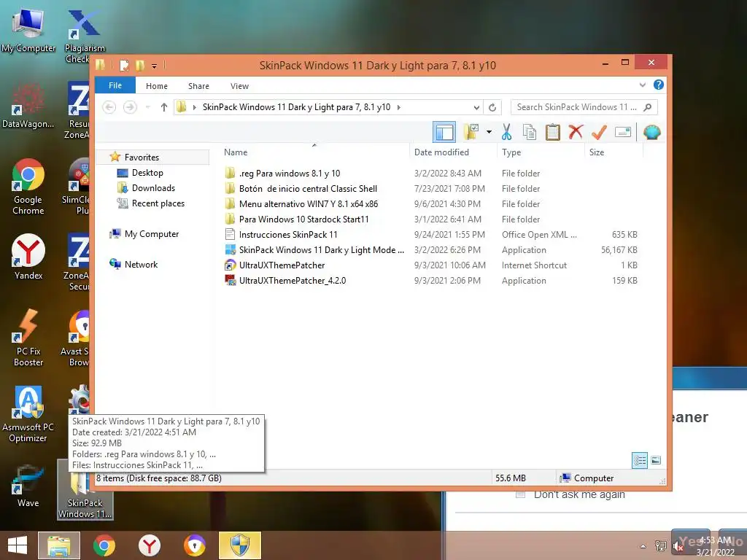
Task: Click the shell globe toolbar icon
Action: 651,132
